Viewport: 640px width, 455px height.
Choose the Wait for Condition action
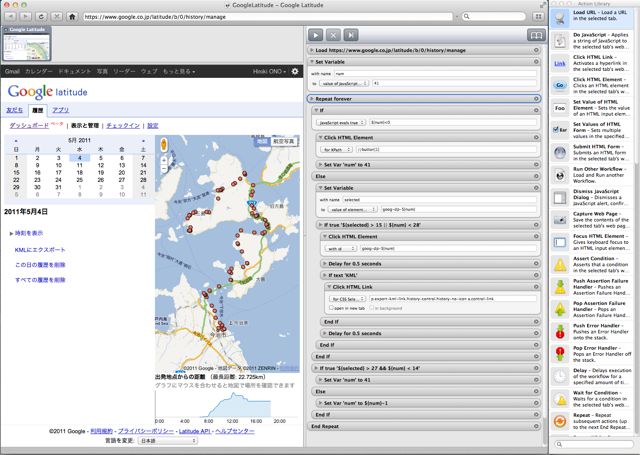[593, 399]
